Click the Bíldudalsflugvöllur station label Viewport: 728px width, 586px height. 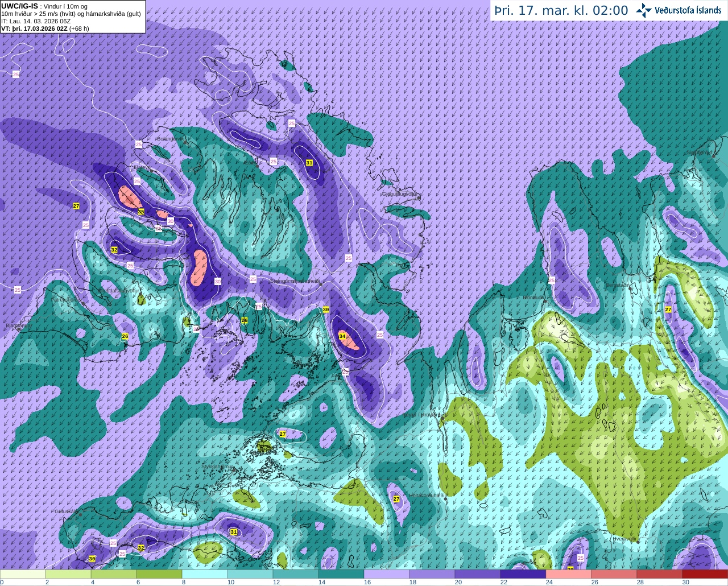[119, 290]
